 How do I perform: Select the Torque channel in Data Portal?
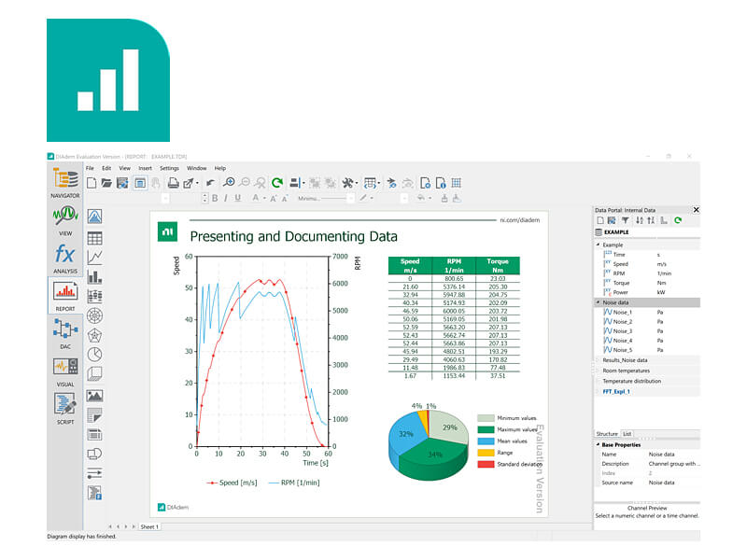click(x=621, y=283)
